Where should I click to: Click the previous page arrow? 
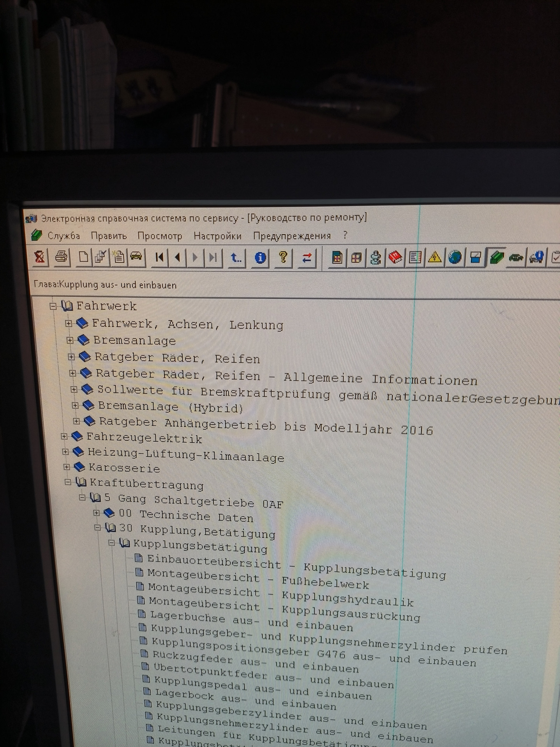pyautogui.click(x=178, y=257)
